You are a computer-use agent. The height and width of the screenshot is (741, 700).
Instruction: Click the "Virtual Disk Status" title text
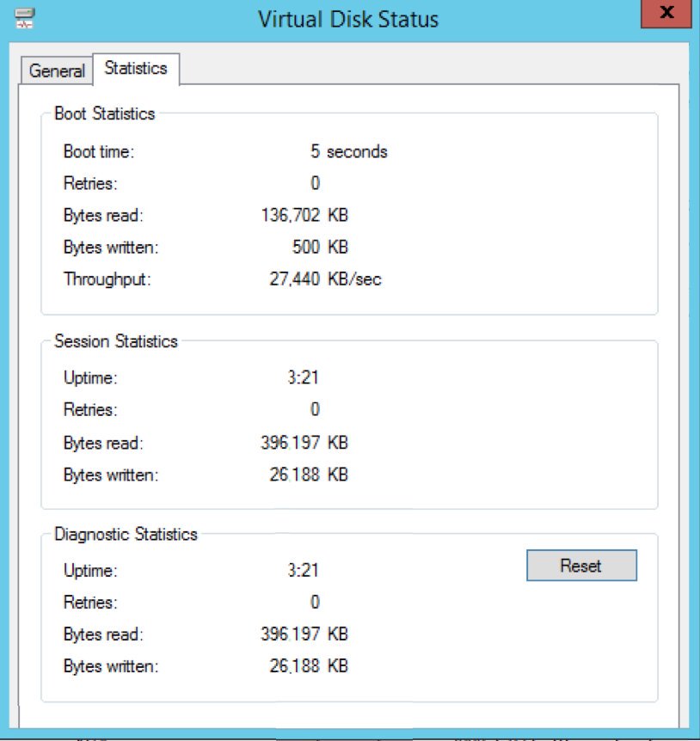pyautogui.click(x=348, y=19)
